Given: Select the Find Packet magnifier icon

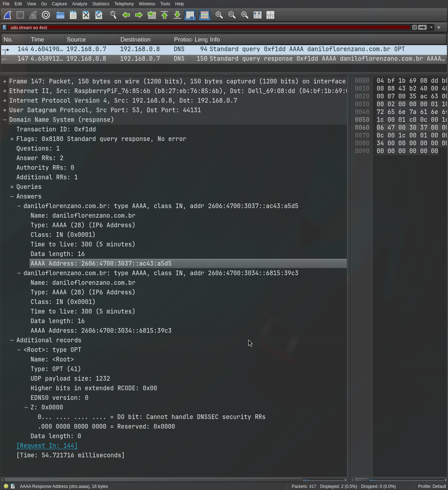Looking at the screenshot, I should (113, 15).
